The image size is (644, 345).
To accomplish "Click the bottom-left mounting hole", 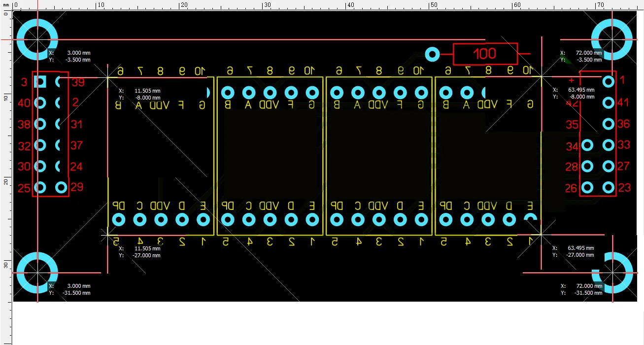I will point(37,273).
